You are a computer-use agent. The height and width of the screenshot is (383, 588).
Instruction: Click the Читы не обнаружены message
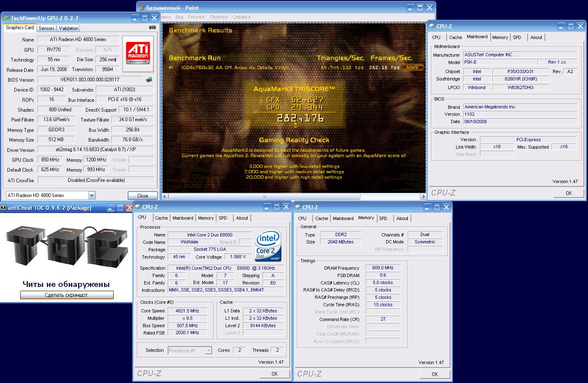click(x=66, y=284)
